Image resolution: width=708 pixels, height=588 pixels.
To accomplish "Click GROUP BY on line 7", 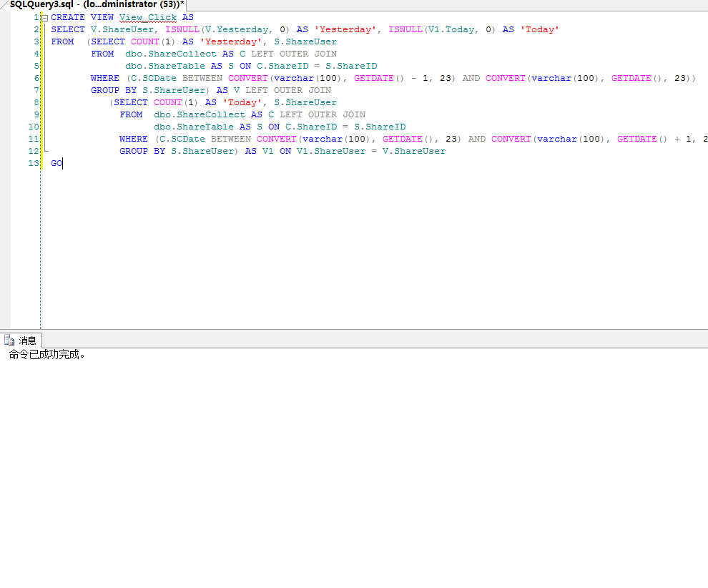I will [x=114, y=91].
